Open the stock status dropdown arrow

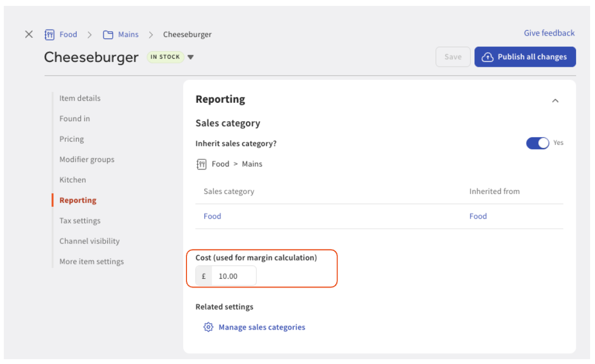[x=191, y=57]
